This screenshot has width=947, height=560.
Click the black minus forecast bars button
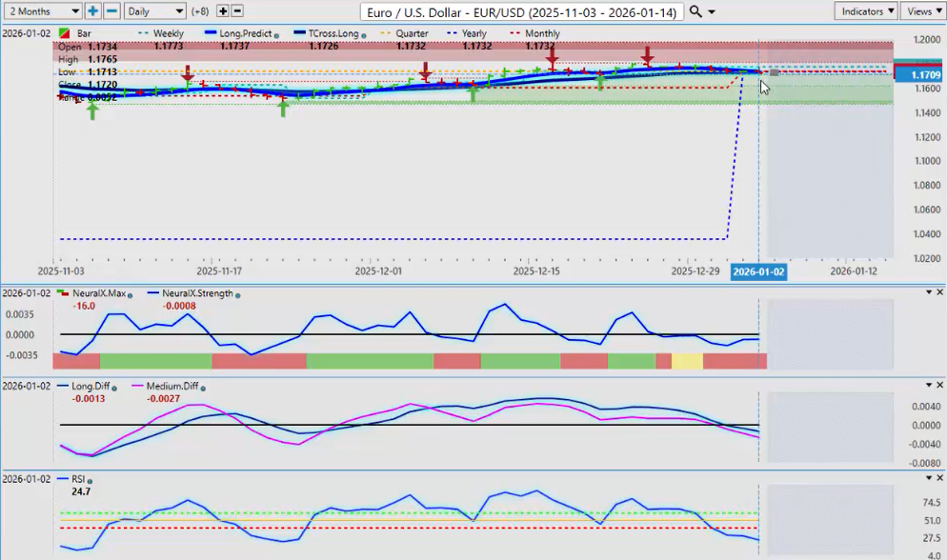(x=237, y=11)
